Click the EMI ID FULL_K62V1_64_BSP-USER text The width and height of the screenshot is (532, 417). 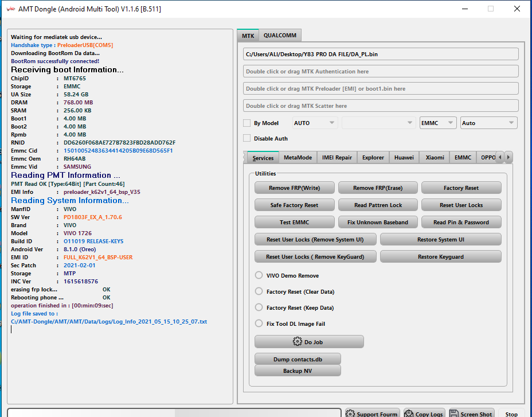(98, 258)
